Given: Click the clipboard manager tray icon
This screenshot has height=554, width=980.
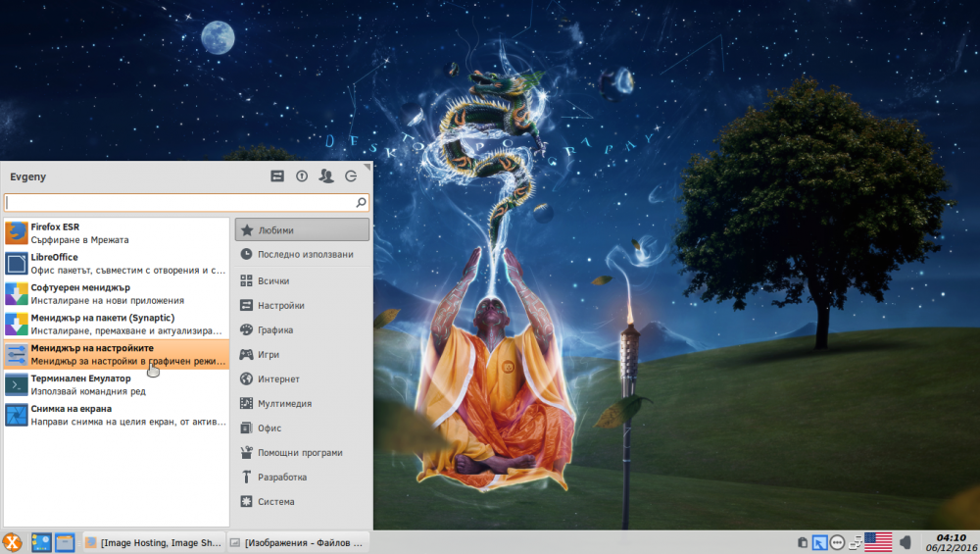Looking at the screenshot, I should pos(803,543).
